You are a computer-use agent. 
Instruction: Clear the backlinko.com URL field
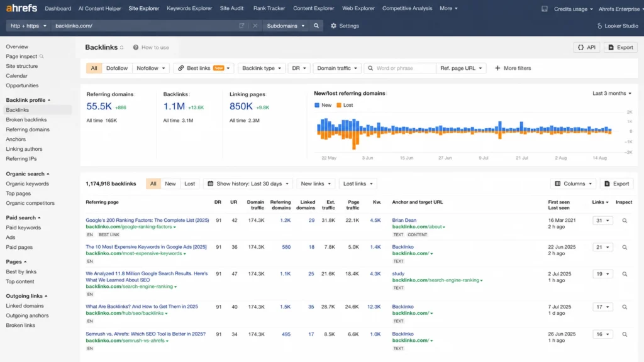point(255,25)
